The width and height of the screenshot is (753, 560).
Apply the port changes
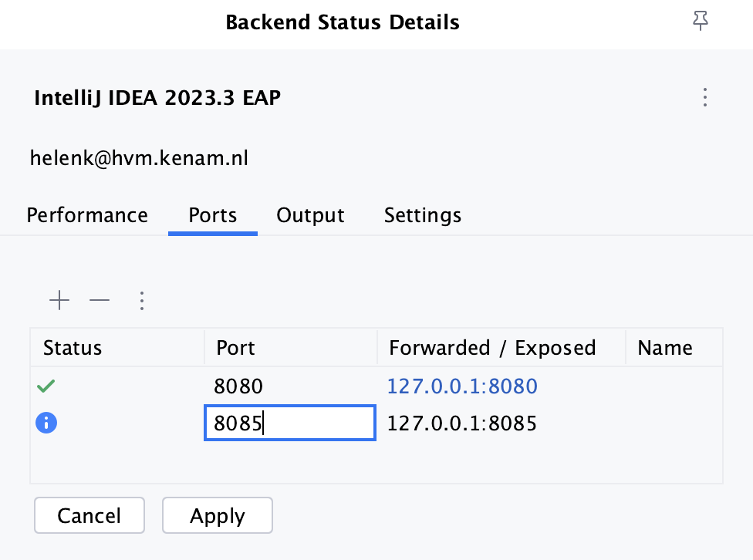click(217, 515)
